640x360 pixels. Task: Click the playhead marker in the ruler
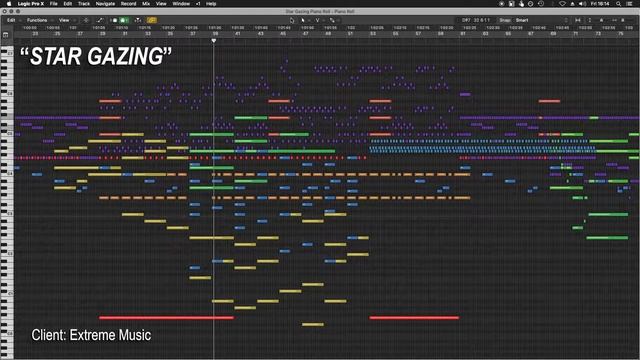pos(214,41)
